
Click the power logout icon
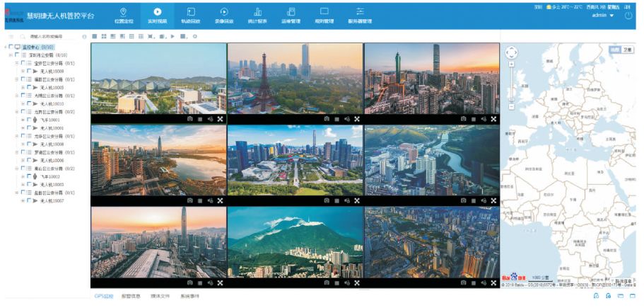pos(628,16)
